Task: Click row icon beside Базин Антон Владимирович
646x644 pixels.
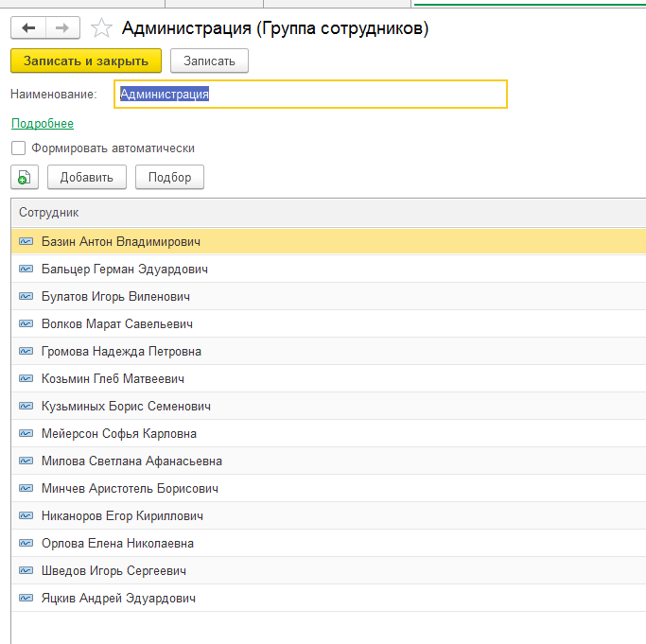Action: coord(26,242)
